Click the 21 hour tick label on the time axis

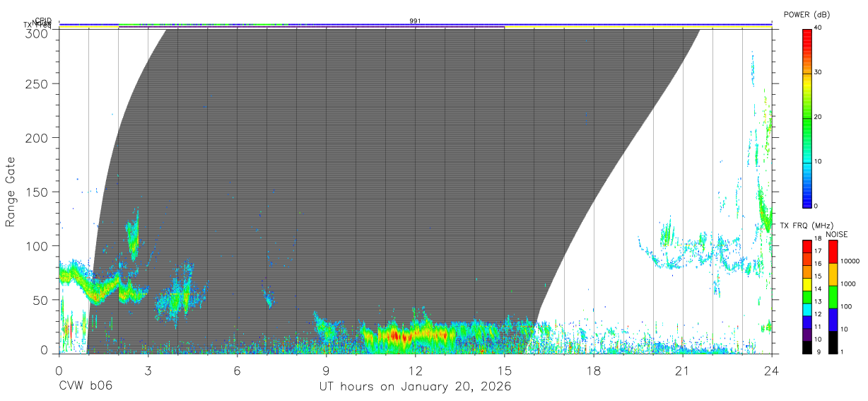pyautogui.click(x=682, y=371)
